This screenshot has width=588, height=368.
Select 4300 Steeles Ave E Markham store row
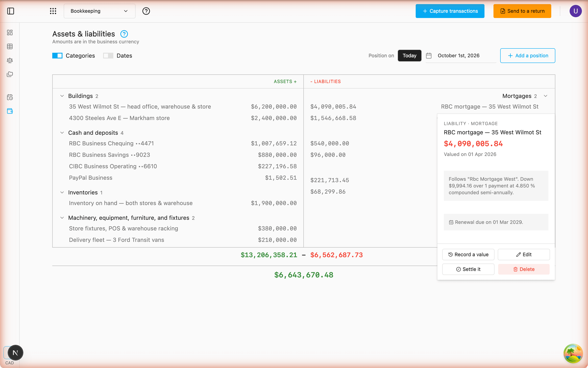[x=183, y=118]
